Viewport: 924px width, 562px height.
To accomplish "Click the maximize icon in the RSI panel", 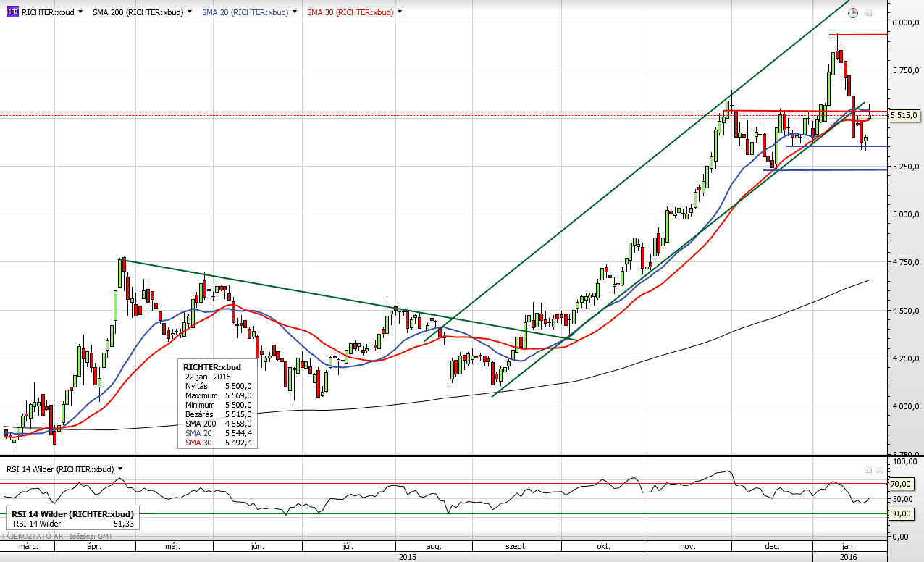I will [x=869, y=469].
